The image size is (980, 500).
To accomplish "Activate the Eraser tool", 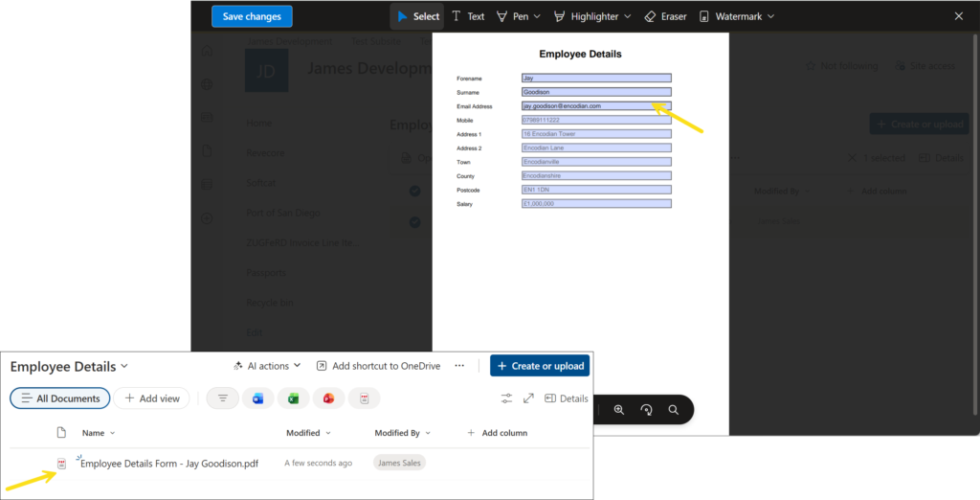I will [663, 16].
